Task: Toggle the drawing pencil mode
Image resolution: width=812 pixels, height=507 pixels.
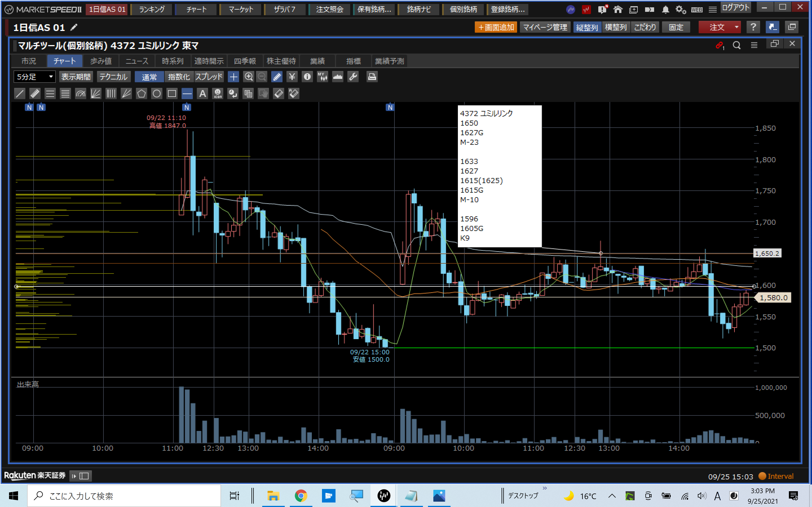Action: click(x=277, y=77)
